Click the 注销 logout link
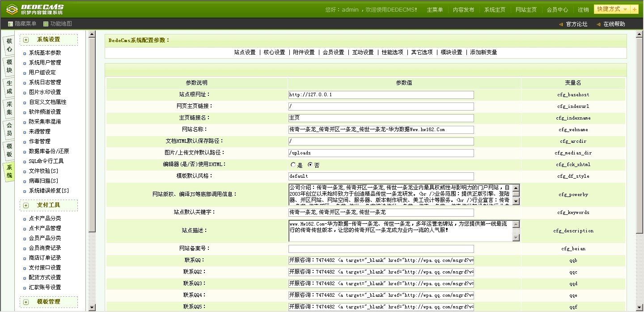This screenshot has height=312, width=644. (583, 10)
